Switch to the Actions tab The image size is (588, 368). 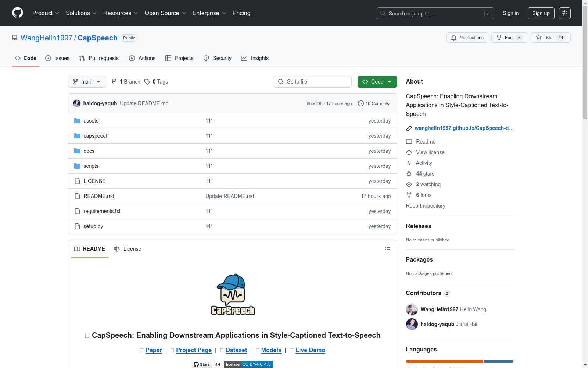click(142, 58)
